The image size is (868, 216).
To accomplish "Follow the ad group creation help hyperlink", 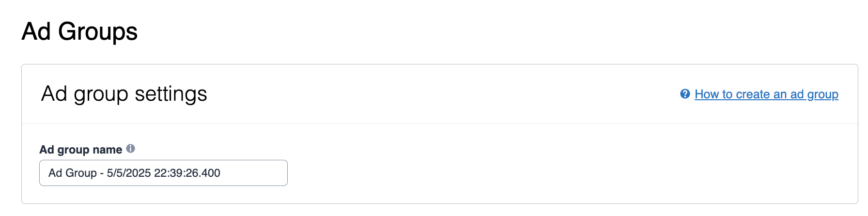I will (766, 94).
